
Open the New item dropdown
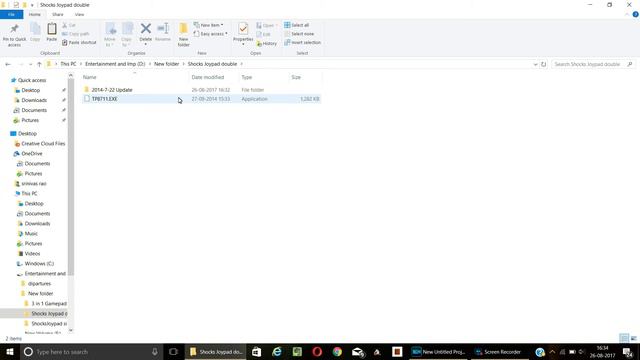209,25
